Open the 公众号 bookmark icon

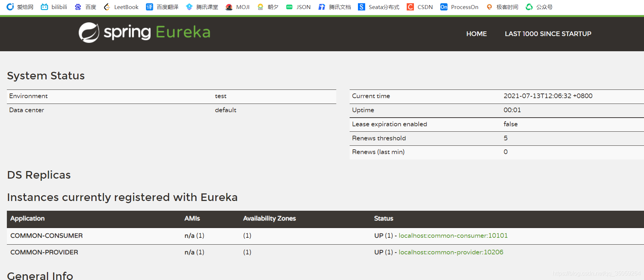tap(529, 7)
